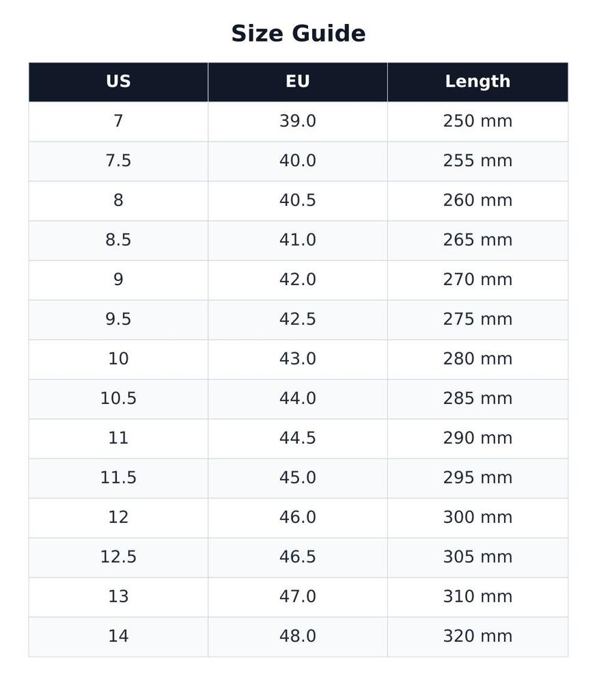The image size is (597, 700).
Task: Click the EU column header
Action: point(298,82)
